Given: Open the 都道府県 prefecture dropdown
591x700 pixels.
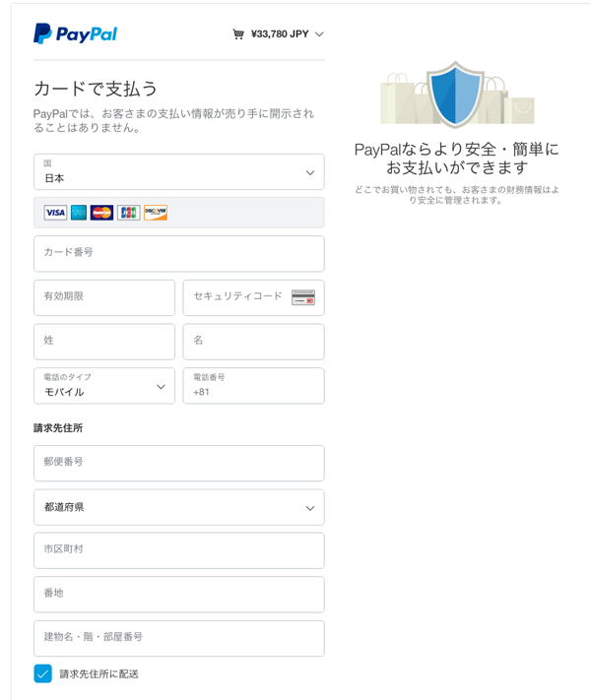Looking at the screenshot, I should pyautogui.click(x=179, y=507).
